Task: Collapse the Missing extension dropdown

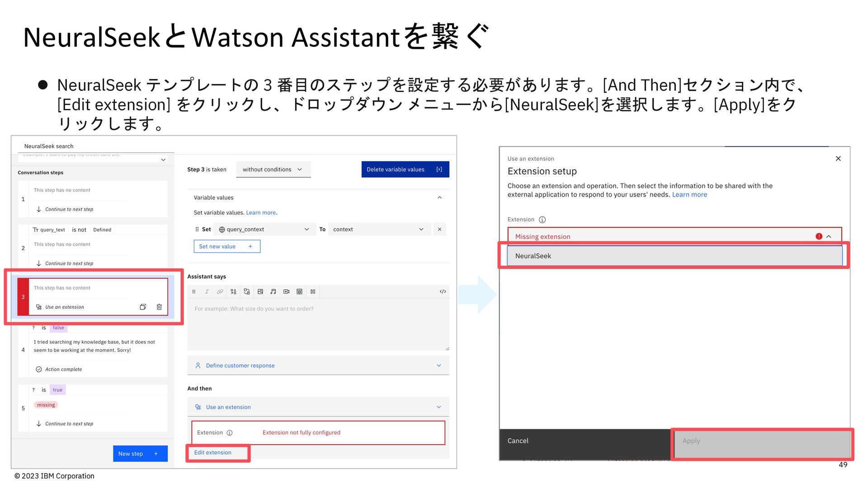Action: coord(829,236)
